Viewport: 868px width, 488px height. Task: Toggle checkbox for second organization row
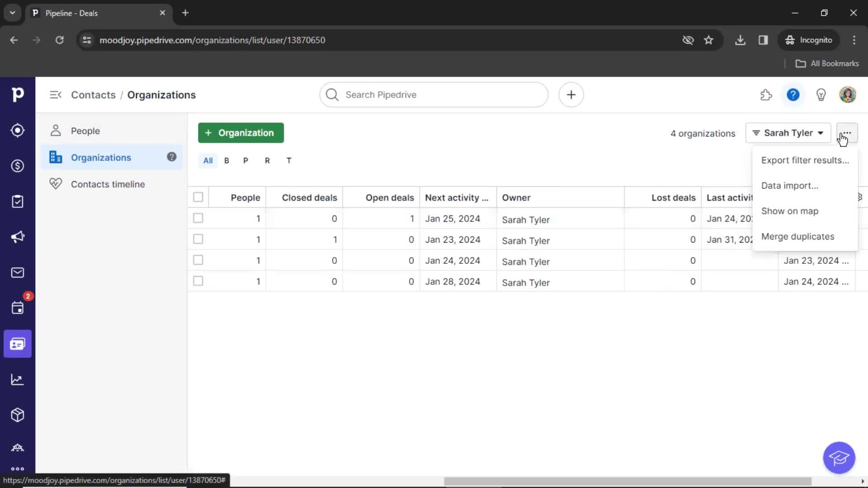tap(198, 239)
